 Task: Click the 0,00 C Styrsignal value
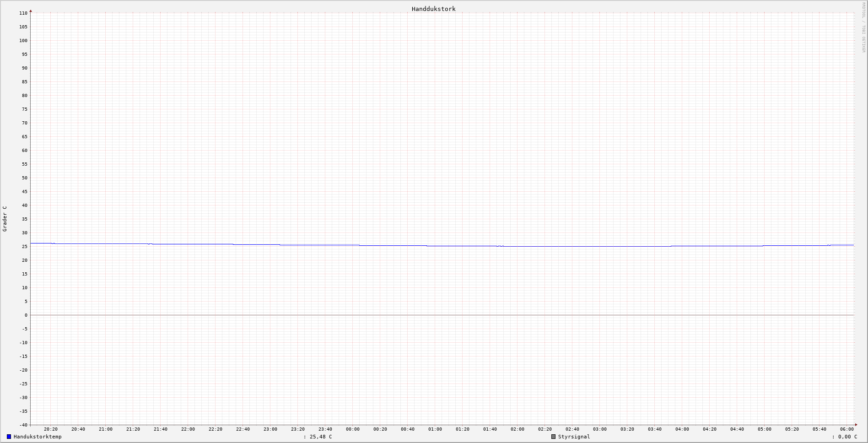[x=847, y=437]
